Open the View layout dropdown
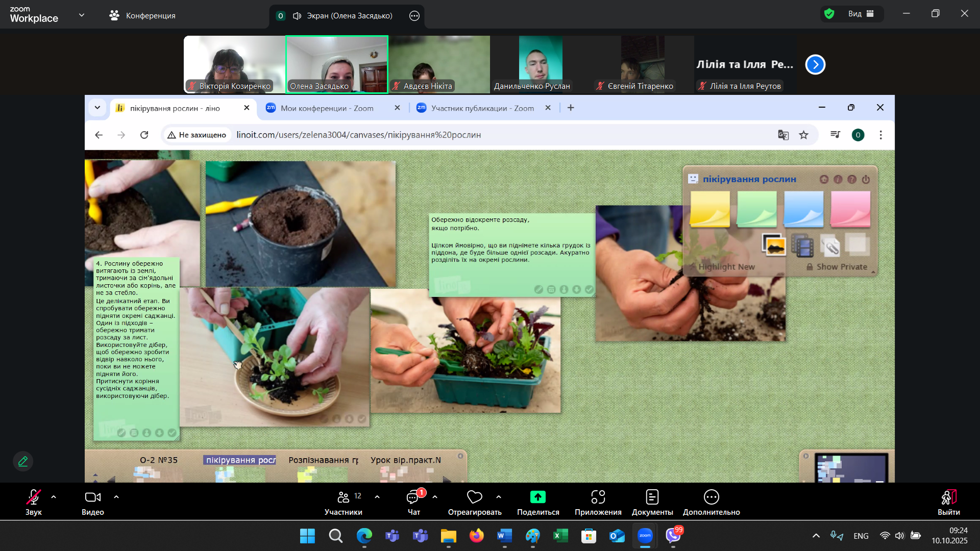This screenshot has height=551, width=980. click(861, 14)
